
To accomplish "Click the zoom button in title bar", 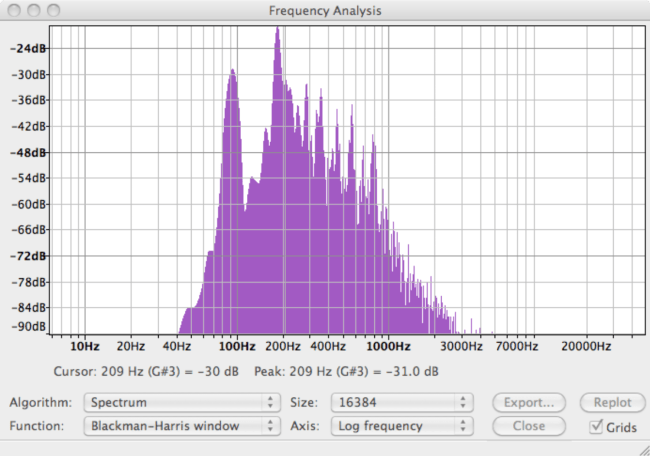I will (x=52, y=9).
